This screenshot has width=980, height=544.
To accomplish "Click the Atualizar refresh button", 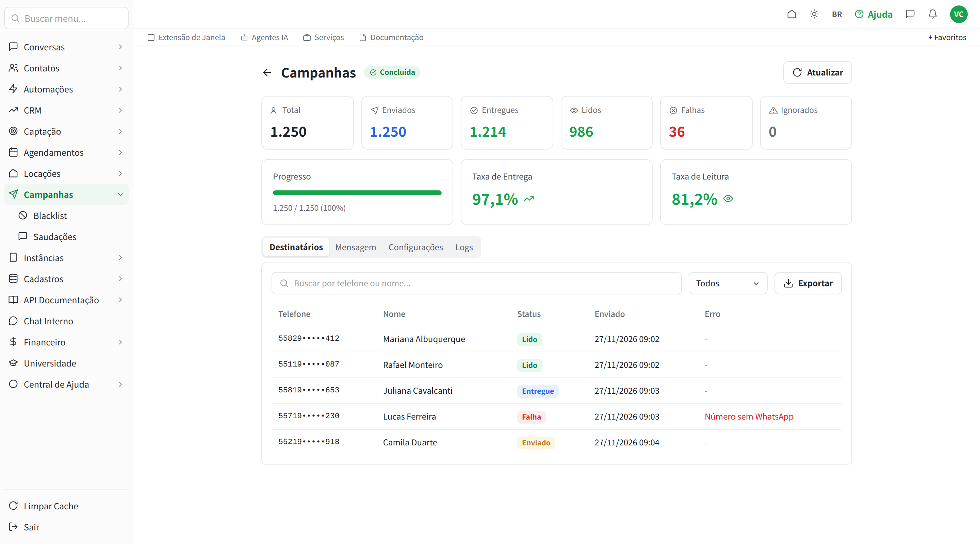I will click(x=817, y=72).
